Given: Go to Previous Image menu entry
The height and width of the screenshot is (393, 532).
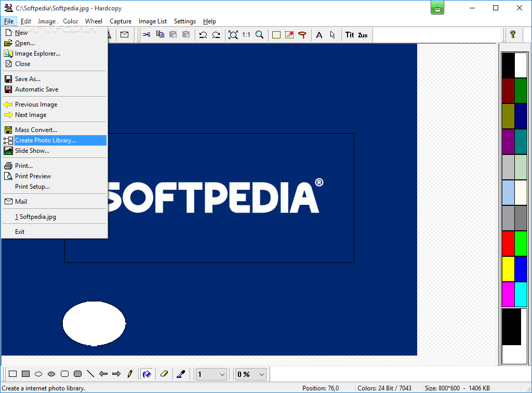Looking at the screenshot, I should pyautogui.click(x=55, y=104).
